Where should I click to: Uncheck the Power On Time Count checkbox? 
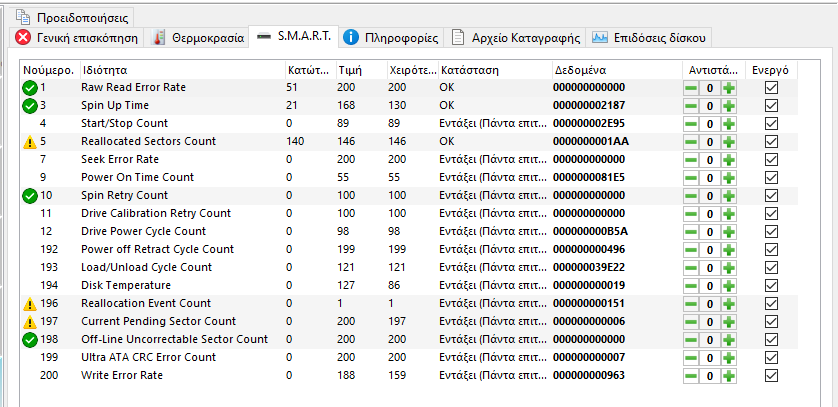click(x=770, y=178)
